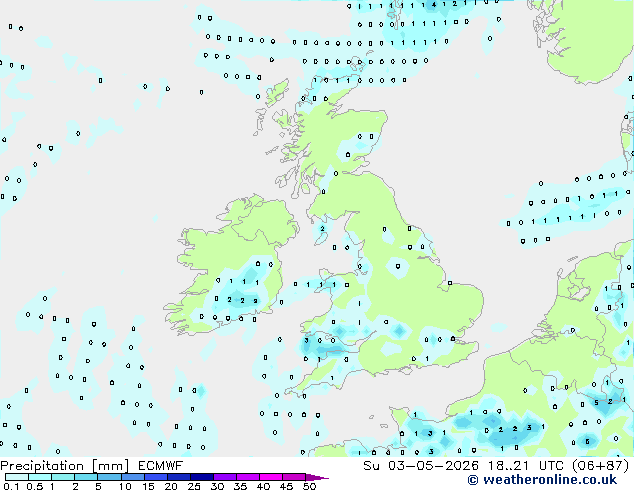Viewport: 634px width, 490px height.
Task: Click the "18..21 UTC" time range
Action: pyautogui.click(x=527, y=466)
